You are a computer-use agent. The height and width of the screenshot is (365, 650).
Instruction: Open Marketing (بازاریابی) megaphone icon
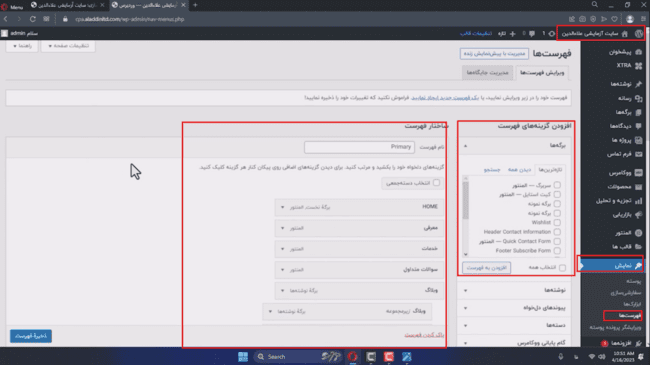point(638,215)
